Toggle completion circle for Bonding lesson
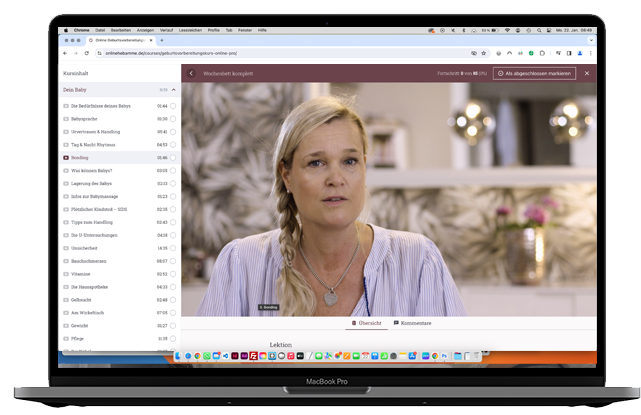The height and width of the screenshot is (415, 641). coord(173,157)
